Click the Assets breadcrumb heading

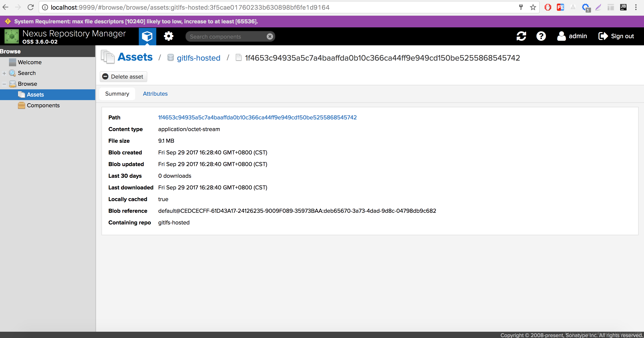[x=135, y=57]
